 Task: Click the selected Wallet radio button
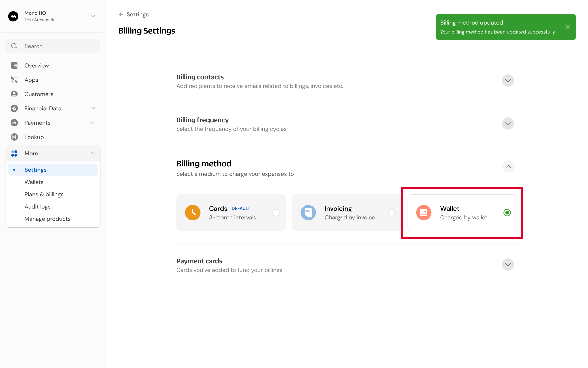coord(507,213)
